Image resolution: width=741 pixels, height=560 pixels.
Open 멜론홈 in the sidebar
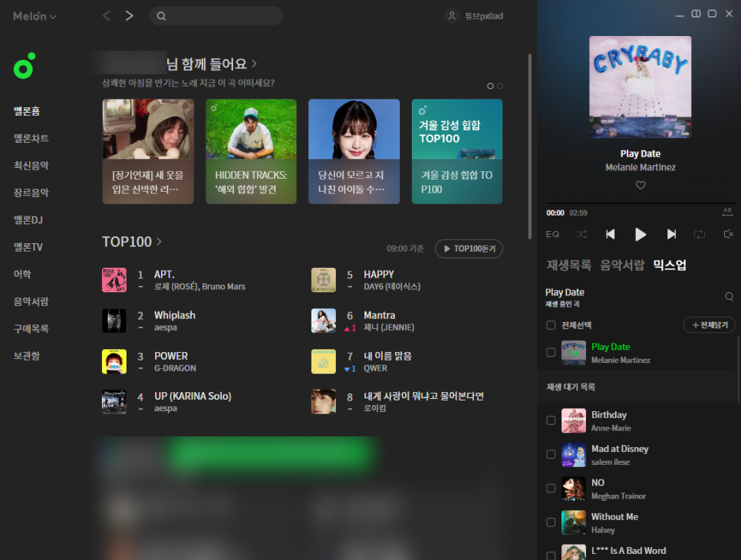(x=26, y=111)
